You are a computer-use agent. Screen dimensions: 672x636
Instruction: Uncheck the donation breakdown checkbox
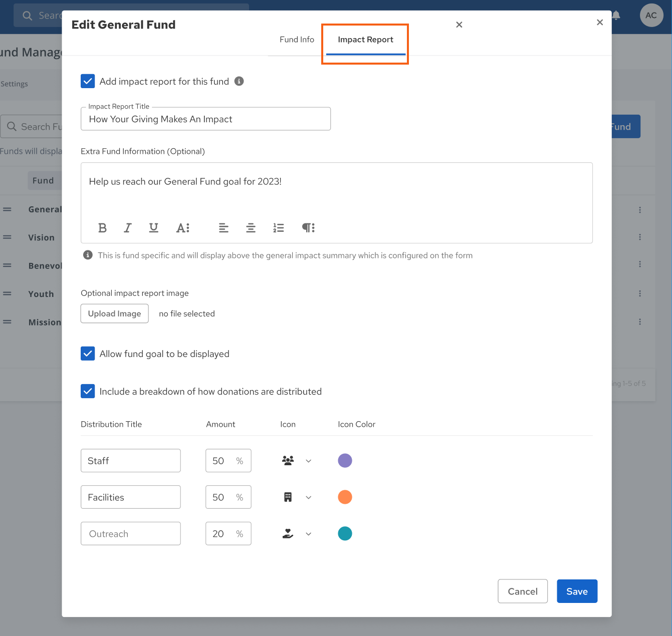[x=88, y=391]
